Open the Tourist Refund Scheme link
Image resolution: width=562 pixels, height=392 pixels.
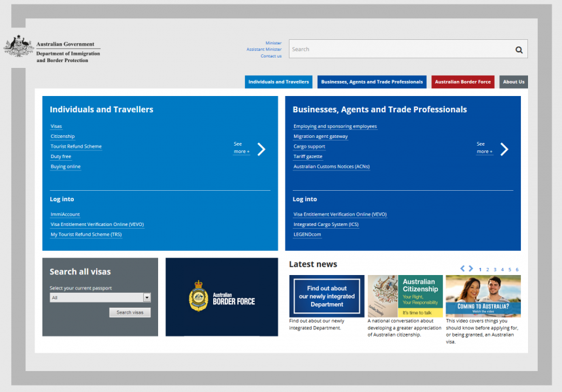point(76,146)
